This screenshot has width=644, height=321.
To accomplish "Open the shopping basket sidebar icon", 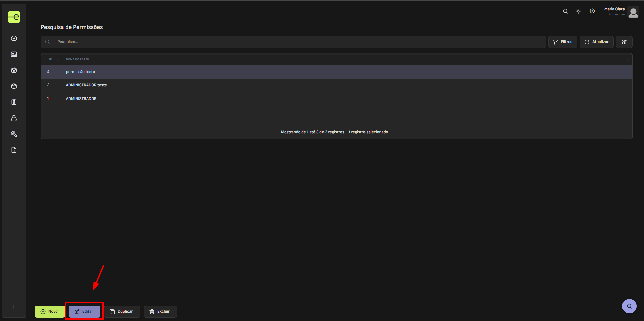I will click(x=14, y=70).
